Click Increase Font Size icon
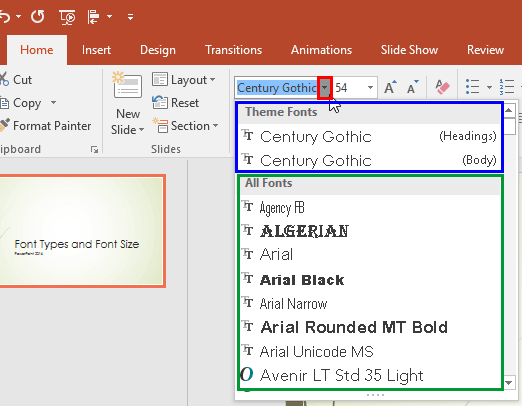 [390, 87]
